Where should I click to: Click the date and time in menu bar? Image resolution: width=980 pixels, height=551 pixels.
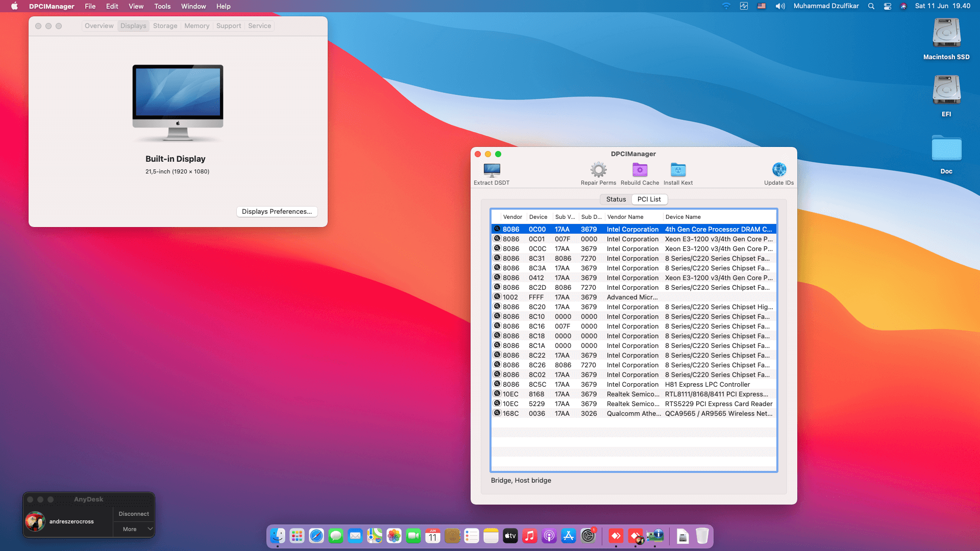942,6
